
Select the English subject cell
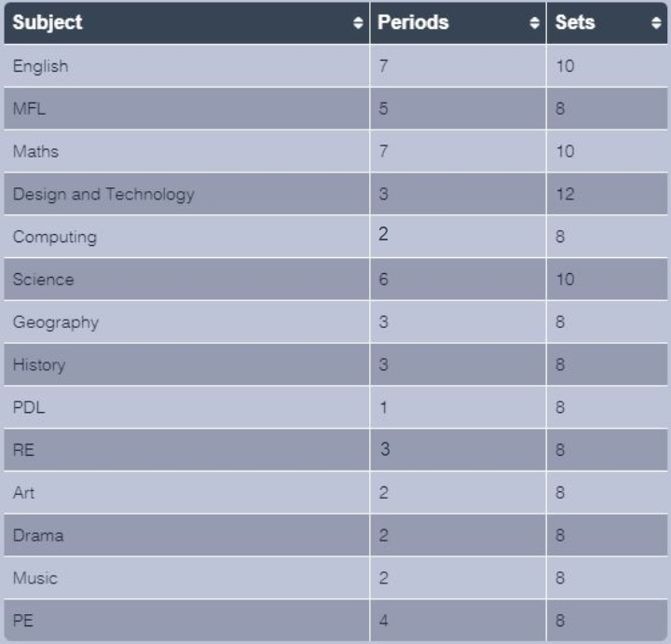tap(41, 66)
